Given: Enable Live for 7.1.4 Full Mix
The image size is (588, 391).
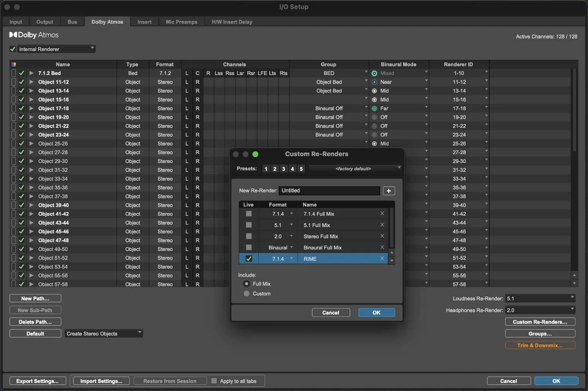Looking at the screenshot, I should (x=249, y=214).
